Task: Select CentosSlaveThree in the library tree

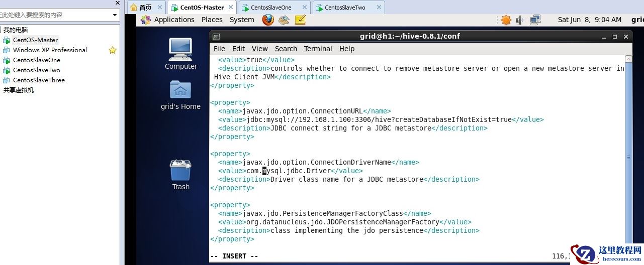Action: click(39, 80)
